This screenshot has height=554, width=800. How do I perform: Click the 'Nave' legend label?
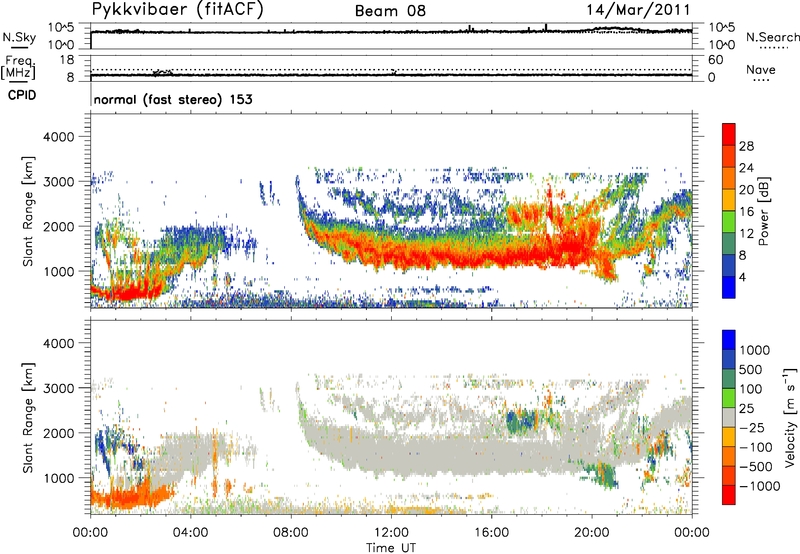[760, 69]
